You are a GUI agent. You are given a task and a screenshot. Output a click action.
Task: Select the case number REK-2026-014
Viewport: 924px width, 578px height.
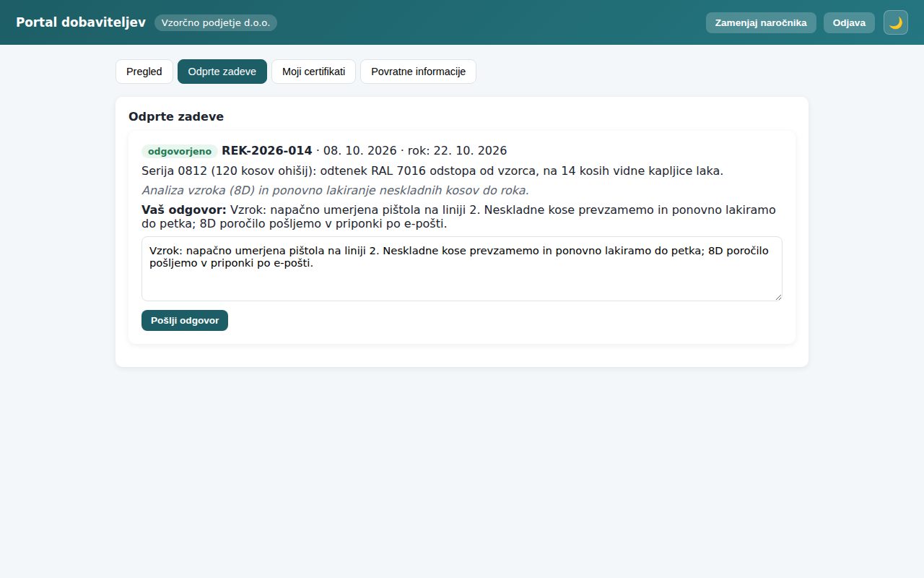[267, 150]
